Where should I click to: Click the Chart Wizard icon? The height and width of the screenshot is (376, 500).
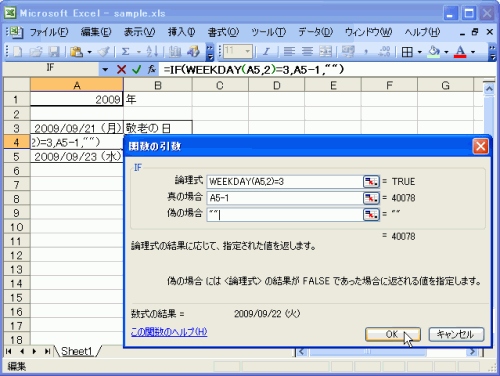click(x=175, y=52)
